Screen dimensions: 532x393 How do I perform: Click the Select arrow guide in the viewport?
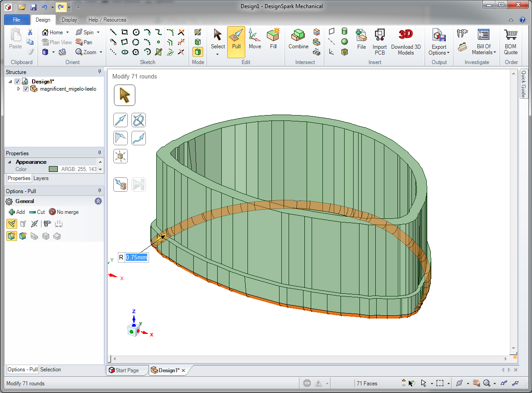click(125, 95)
